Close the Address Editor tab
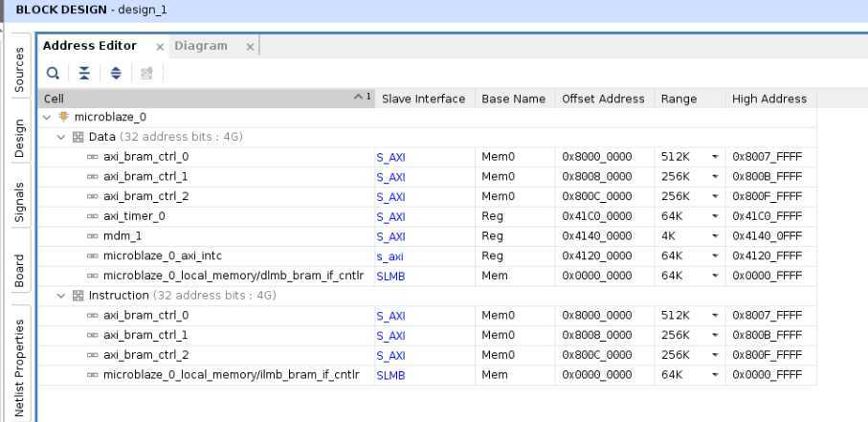Image resolution: width=868 pixels, height=422 pixels. click(160, 48)
